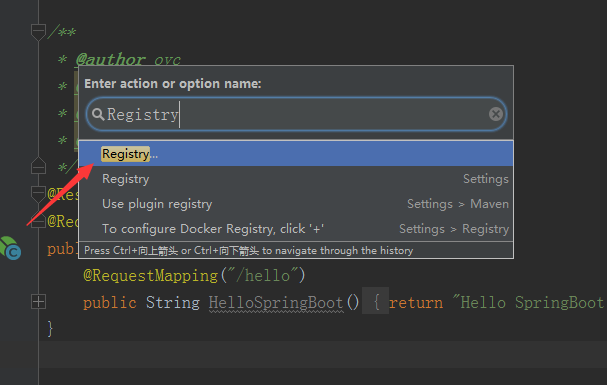This screenshot has height=385, width=607.
Task: Toggle fold marker beside @Res annotation
Action: point(38,194)
